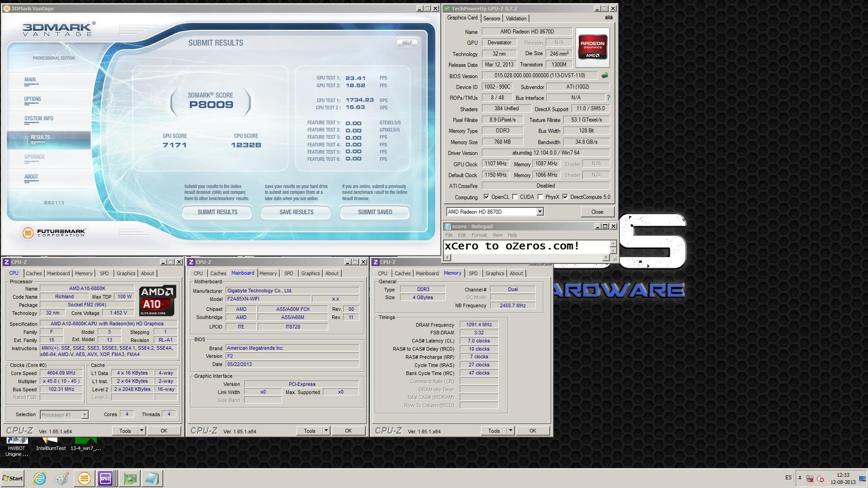
Task: Toggle the OpenCL checkbox in GPU-Z
Action: click(x=486, y=197)
